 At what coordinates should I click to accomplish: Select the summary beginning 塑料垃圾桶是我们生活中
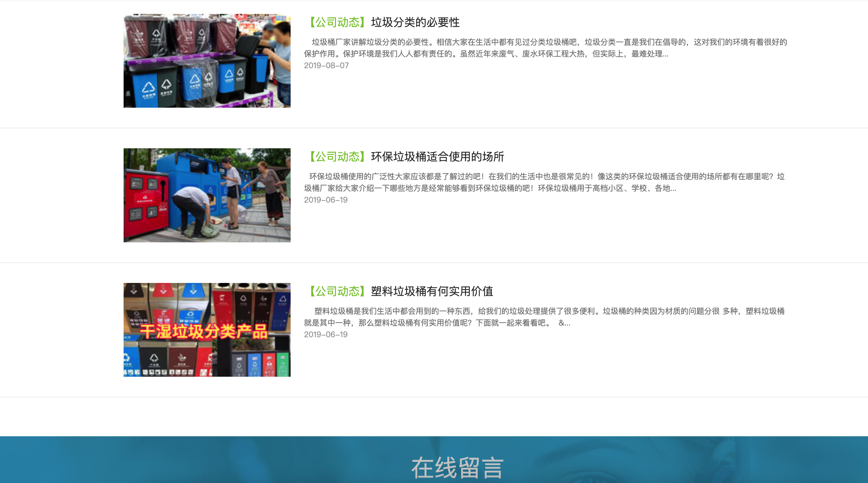point(544,317)
